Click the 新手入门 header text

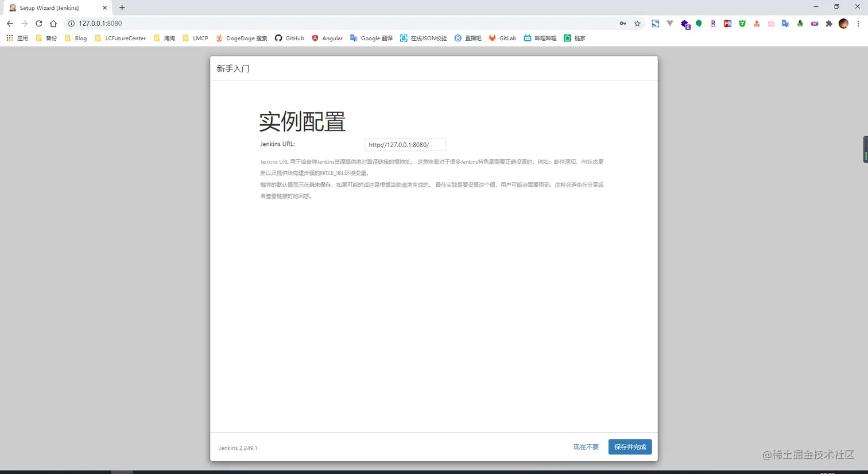coord(233,68)
